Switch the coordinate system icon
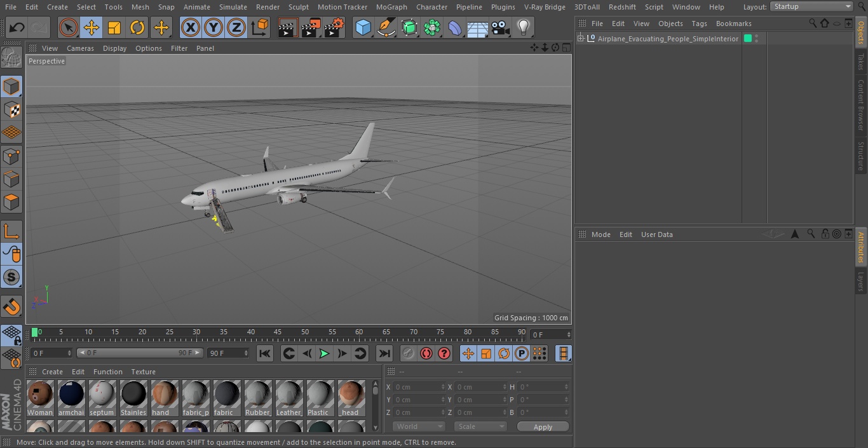868x448 pixels. (260, 27)
